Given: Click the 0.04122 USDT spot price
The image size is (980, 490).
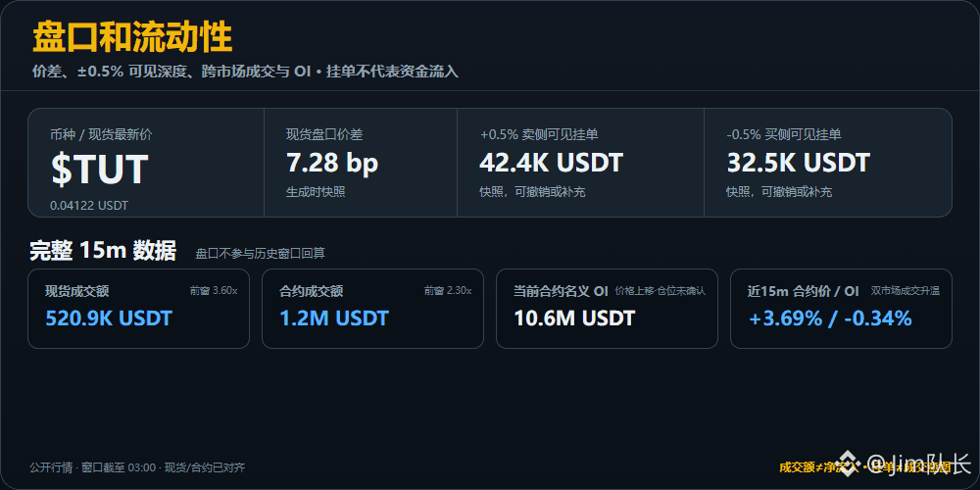Looking at the screenshot, I should click(x=89, y=205).
